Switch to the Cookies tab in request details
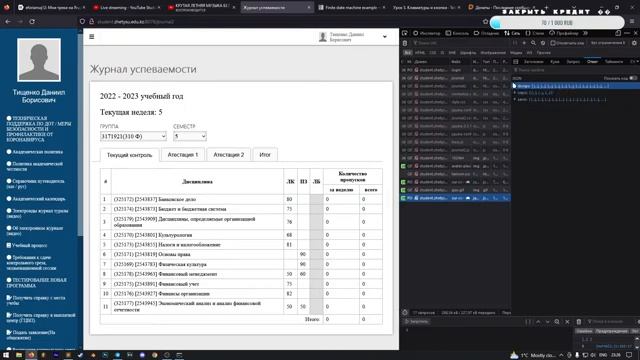The width and height of the screenshot is (640, 360). click(x=555, y=62)
